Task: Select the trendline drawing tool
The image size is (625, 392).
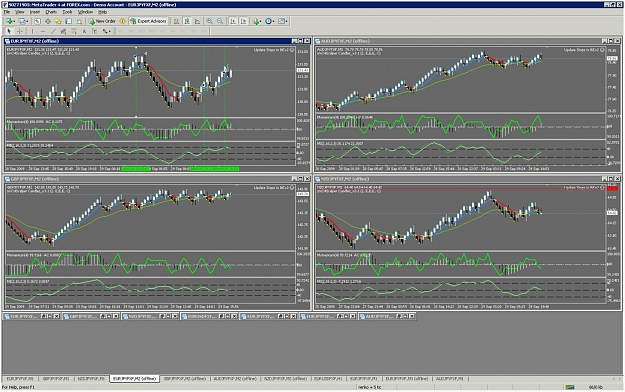Action: 54,31
